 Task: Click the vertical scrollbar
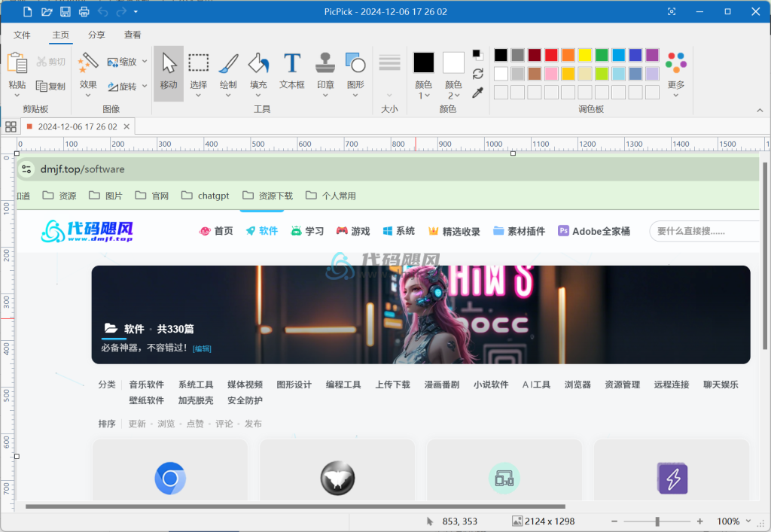point(765,255)
